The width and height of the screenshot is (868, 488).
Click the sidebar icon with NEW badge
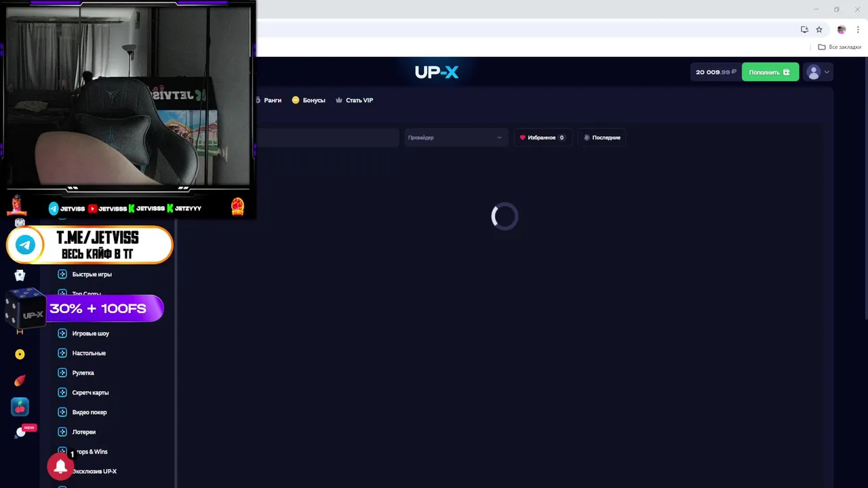21,432
